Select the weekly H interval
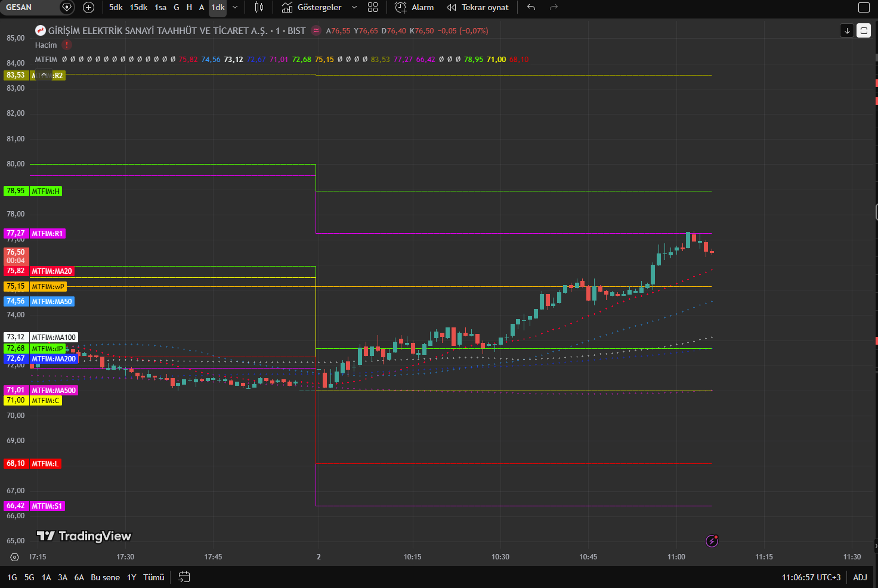878x588 pixels. (x=189, y=8)
